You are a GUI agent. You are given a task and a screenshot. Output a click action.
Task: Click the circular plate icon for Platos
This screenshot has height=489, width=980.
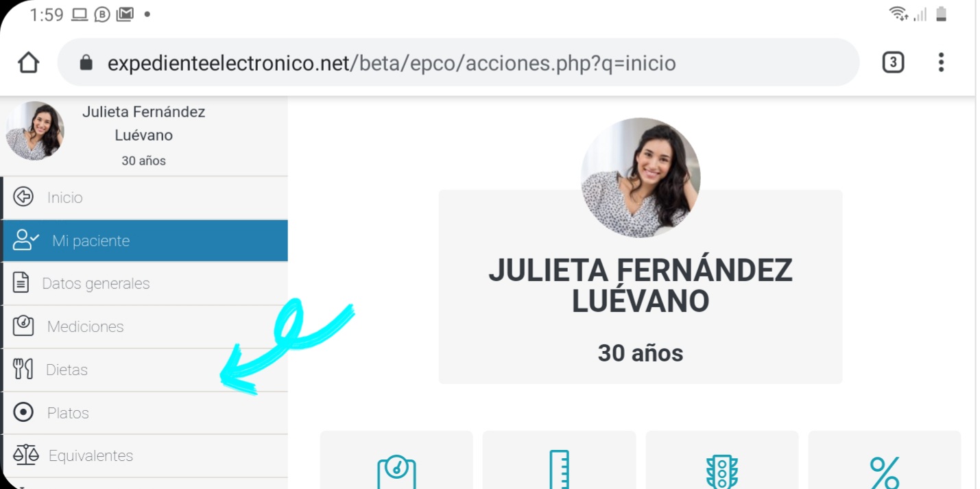click(23, 412)
